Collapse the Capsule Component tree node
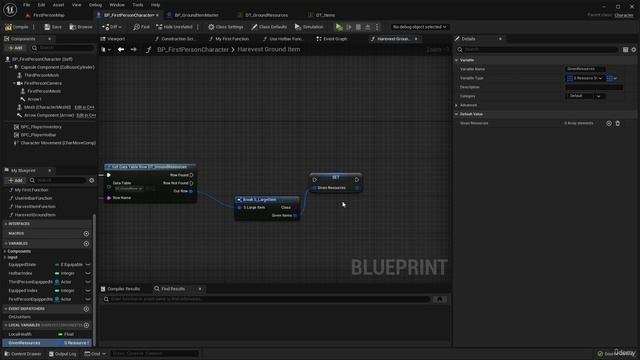 tap(11, 67)
